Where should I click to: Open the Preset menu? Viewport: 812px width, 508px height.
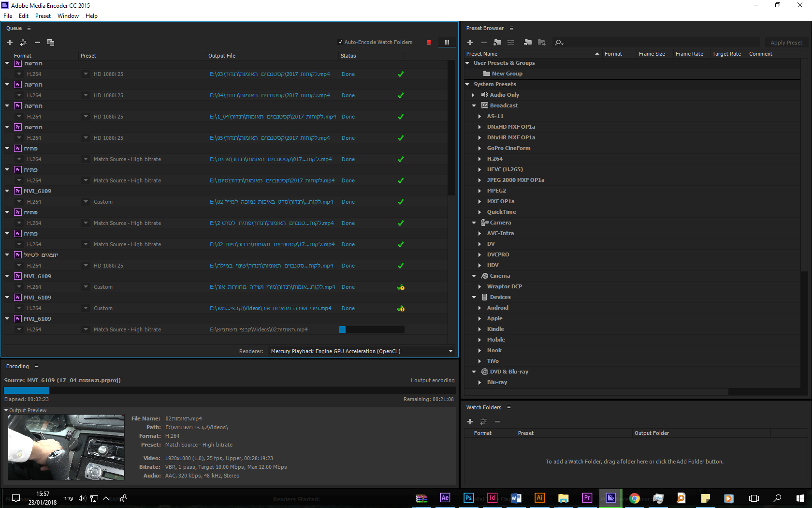[43, 16]
